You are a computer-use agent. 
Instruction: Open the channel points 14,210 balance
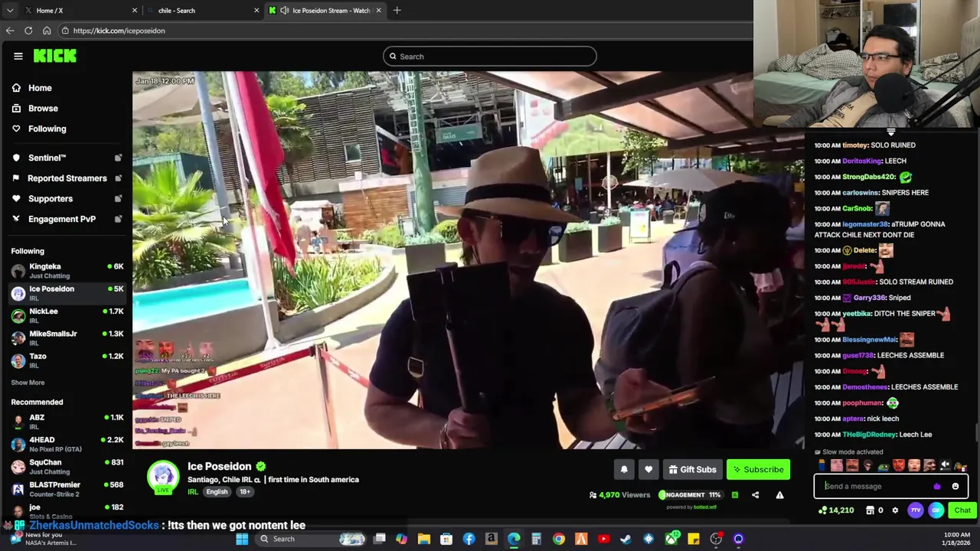(835, 510)
